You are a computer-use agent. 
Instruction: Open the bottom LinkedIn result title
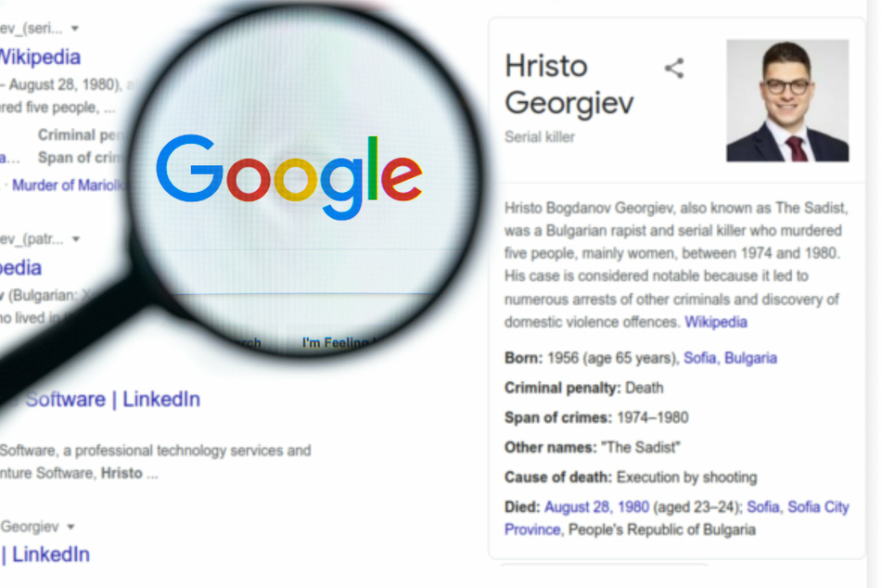point(45,555)
